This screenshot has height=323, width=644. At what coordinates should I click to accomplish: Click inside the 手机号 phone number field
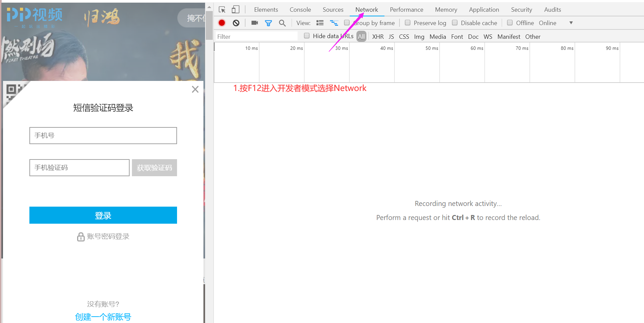pyautogui.click(x=103, y=135)
